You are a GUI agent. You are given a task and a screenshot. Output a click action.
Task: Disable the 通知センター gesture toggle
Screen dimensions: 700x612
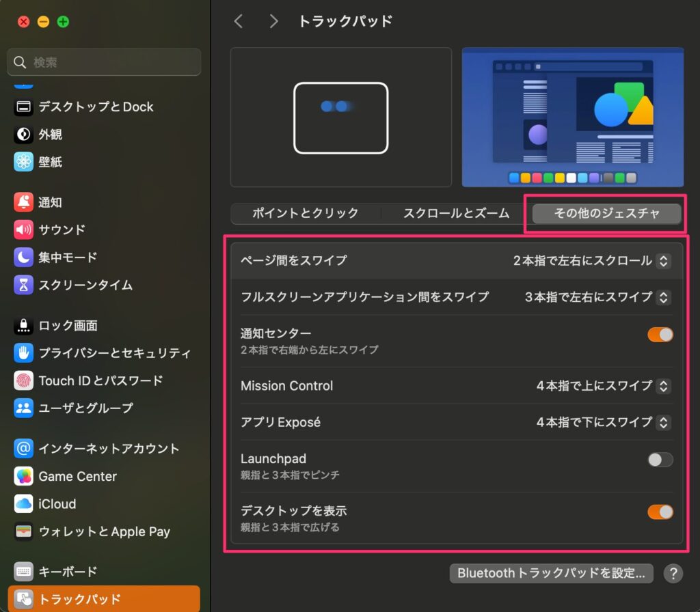(660, 335)
